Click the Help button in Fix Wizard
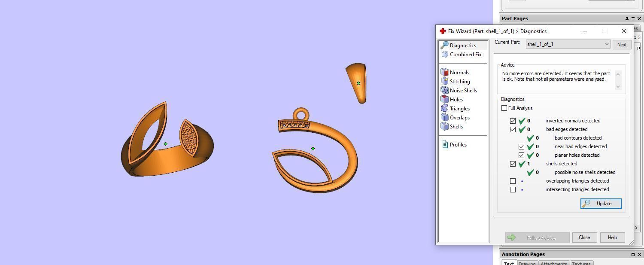This screenshot has width=644, height=265. (612, 238)
